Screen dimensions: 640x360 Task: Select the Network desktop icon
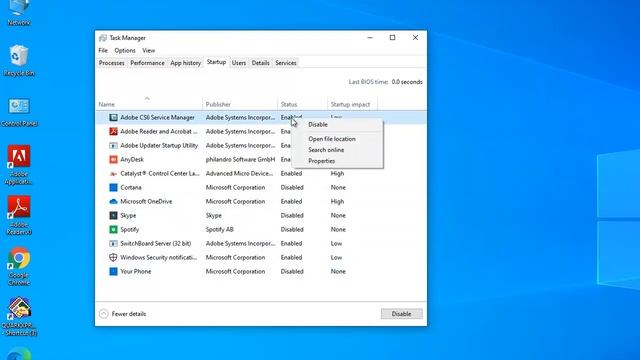(x=19, y=13)
